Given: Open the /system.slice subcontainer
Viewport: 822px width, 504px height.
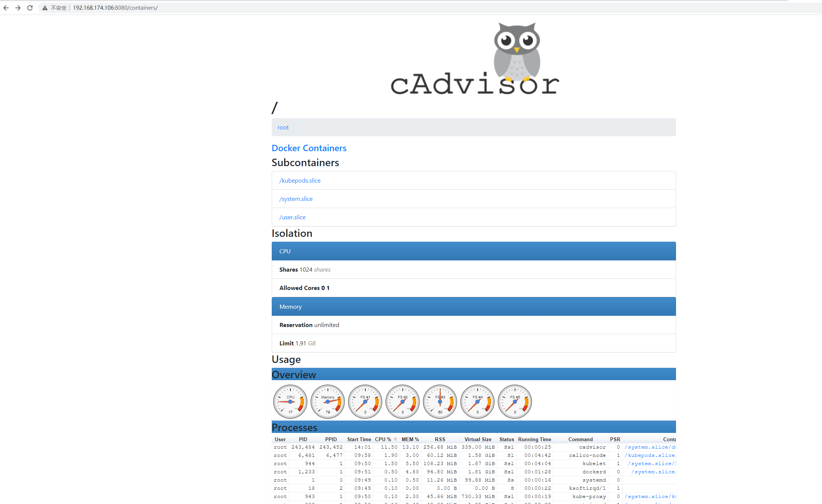Looking at the screenshot, I should pyautogui.click(x=296, y=199).
